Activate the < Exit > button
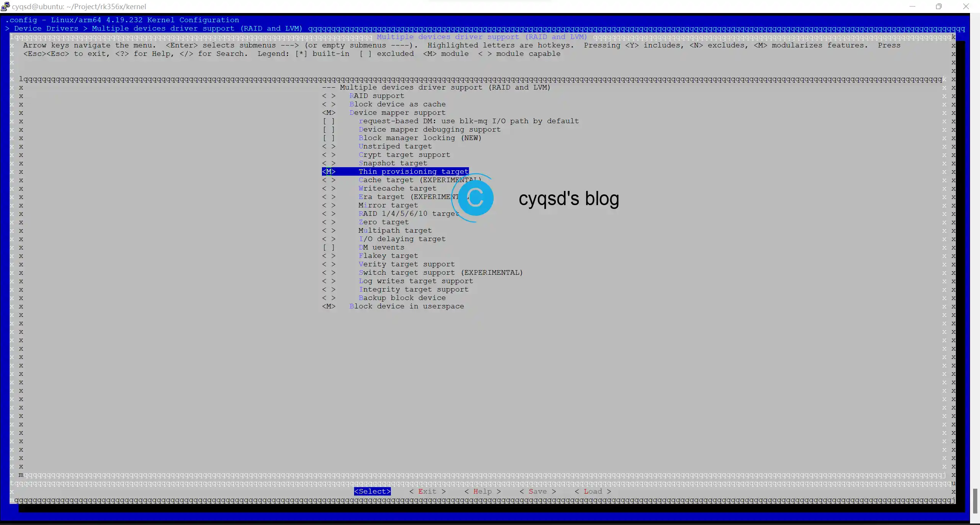 pos(428,491)
